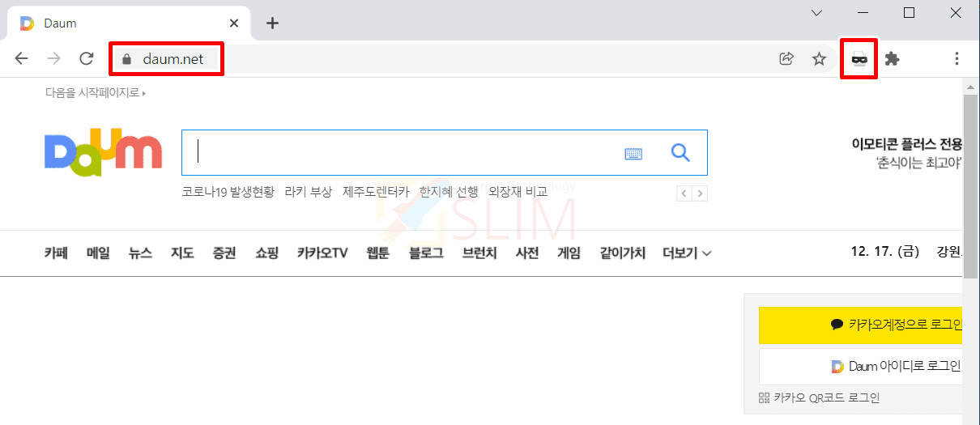This screenshot has height=425, width=980.
Task: Bookmark this tab with the star
Action: [x=819, y=58]
